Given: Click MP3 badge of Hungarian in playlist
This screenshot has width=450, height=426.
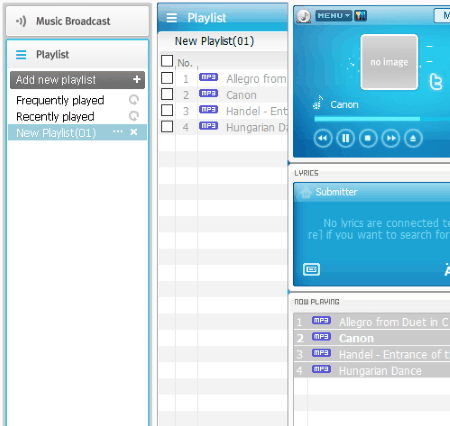Looking at the screenshot, I should point(208,126).
